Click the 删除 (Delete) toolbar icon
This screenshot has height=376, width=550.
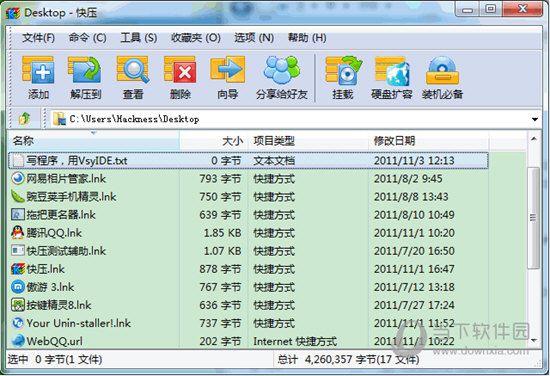180,70
